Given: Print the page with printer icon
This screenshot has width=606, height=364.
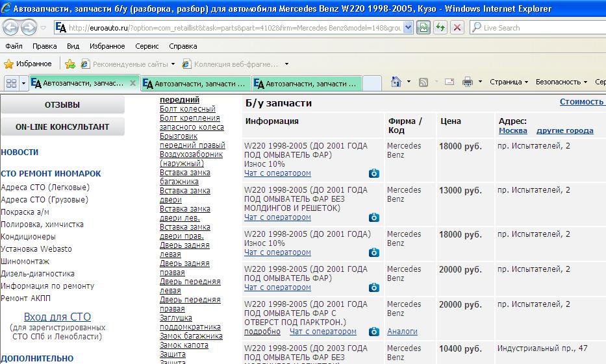Looking at the screenshot, I should 467,82.
